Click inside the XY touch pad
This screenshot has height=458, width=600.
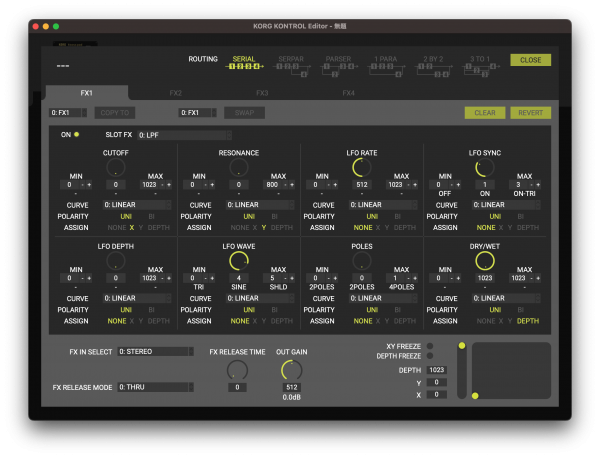pyautogui.click(x=511, y=371)
